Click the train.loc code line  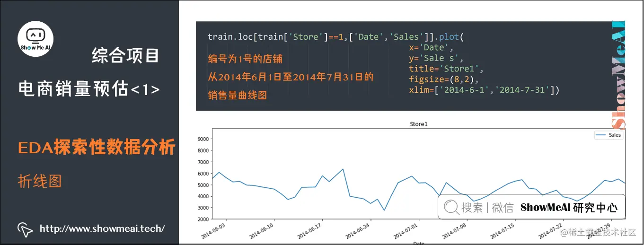point(336,37)
